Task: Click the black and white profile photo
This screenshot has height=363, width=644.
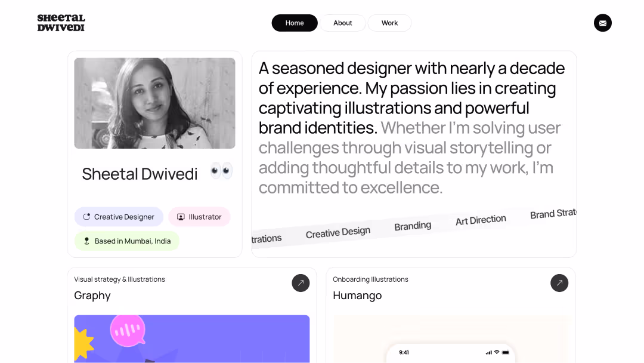Action: 154,103
